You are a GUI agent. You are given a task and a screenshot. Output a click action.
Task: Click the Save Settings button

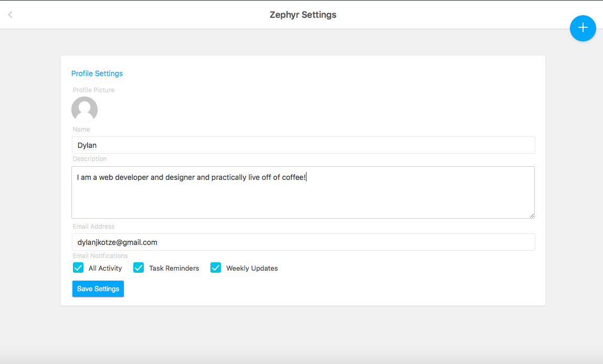[98, 288]
